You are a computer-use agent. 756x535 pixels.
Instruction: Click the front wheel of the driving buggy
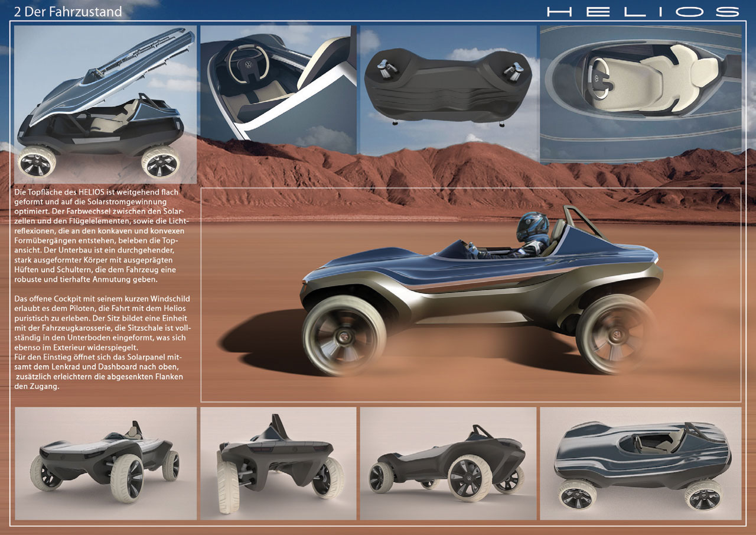pyautogui.click(x=344, y=335)
